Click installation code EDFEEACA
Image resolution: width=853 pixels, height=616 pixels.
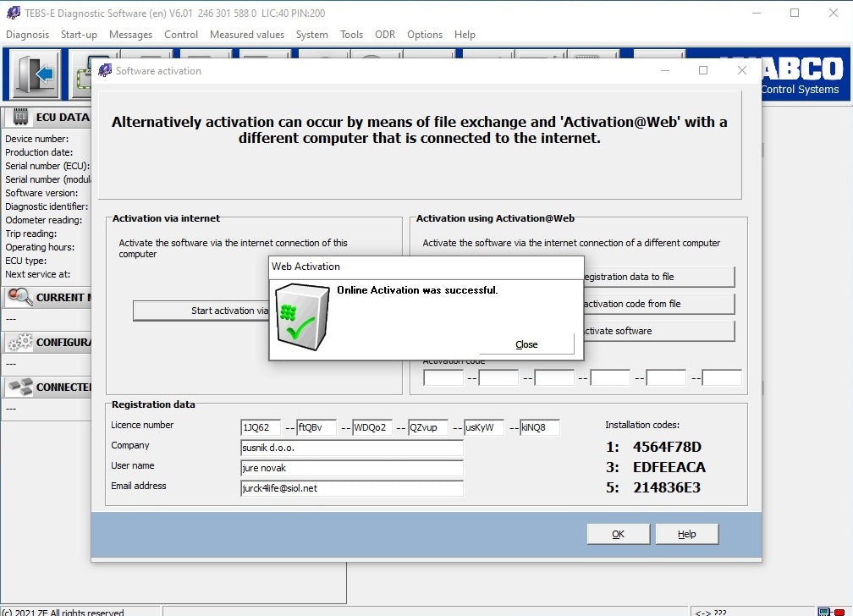(x=669, y=467)
